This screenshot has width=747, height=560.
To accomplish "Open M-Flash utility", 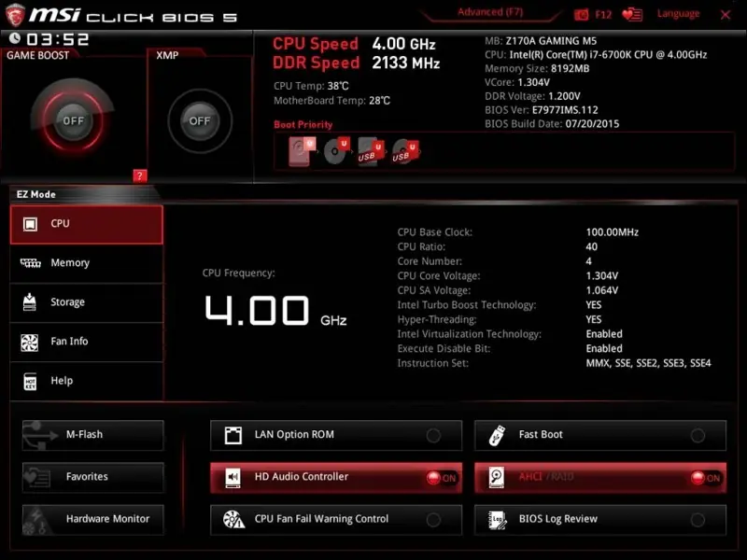I will point(92,435).
